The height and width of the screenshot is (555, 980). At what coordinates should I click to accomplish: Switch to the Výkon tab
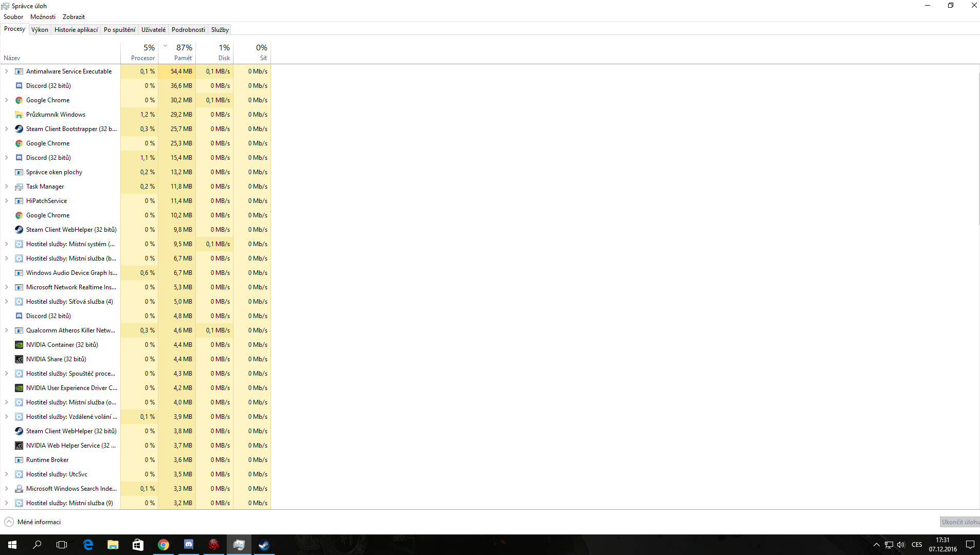[x=40, y=30]
